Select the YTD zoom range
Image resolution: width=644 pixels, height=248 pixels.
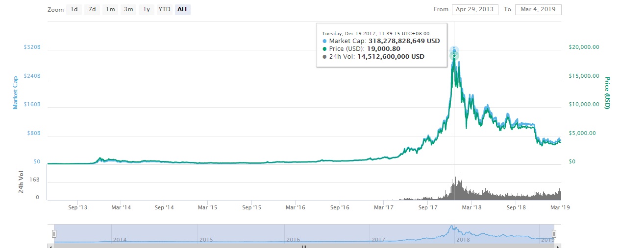coord(164,9)
